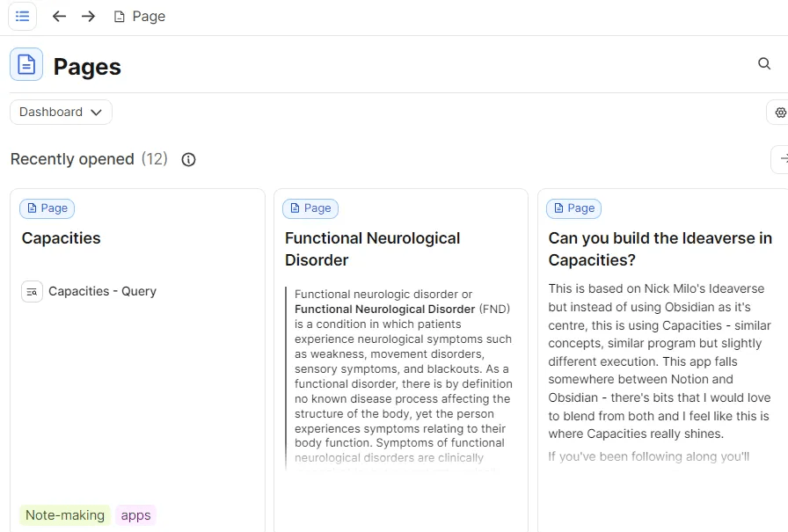Open the Capacities page card title
This screenshot has width=788, height=532.
pos(61,238)
